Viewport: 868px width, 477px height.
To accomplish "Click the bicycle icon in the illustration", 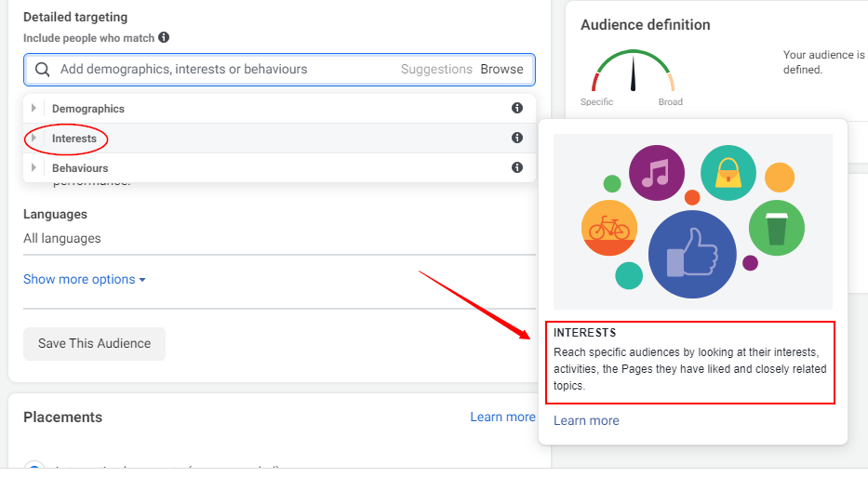I will 608,227.
